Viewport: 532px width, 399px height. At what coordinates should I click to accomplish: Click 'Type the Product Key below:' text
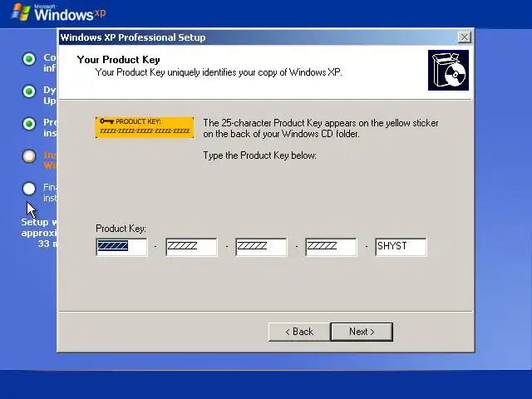pyautogui.click(x=259, y=155)
